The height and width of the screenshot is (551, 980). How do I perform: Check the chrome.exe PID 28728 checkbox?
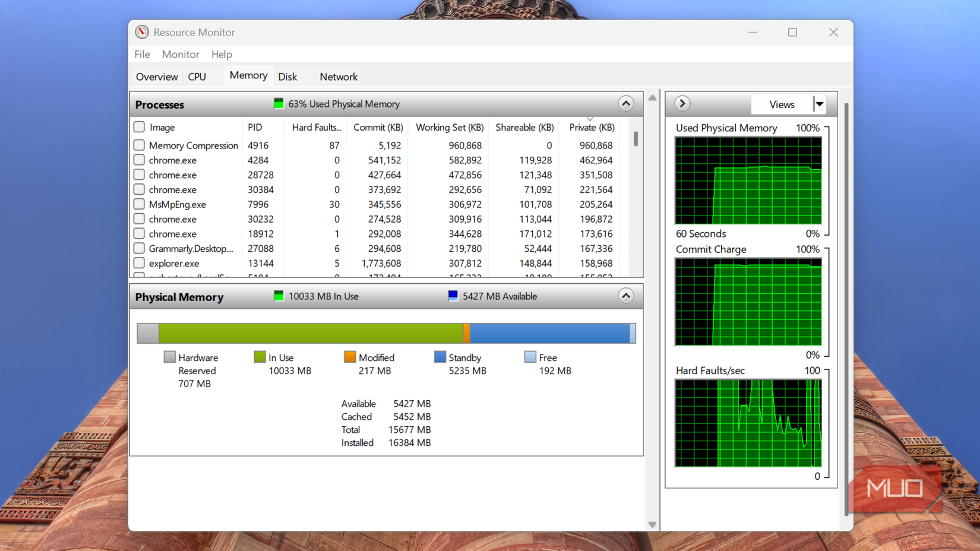139,175
